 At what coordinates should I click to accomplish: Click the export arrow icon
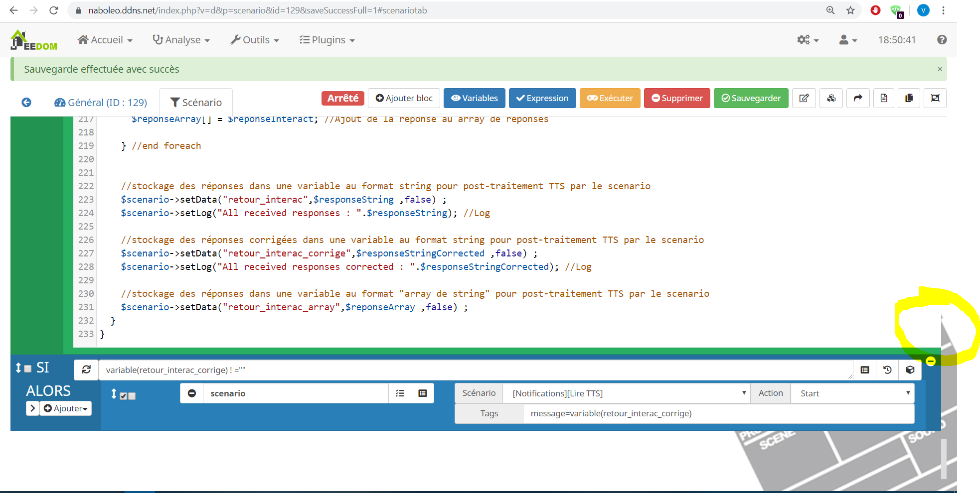click(x=858, y=98)
